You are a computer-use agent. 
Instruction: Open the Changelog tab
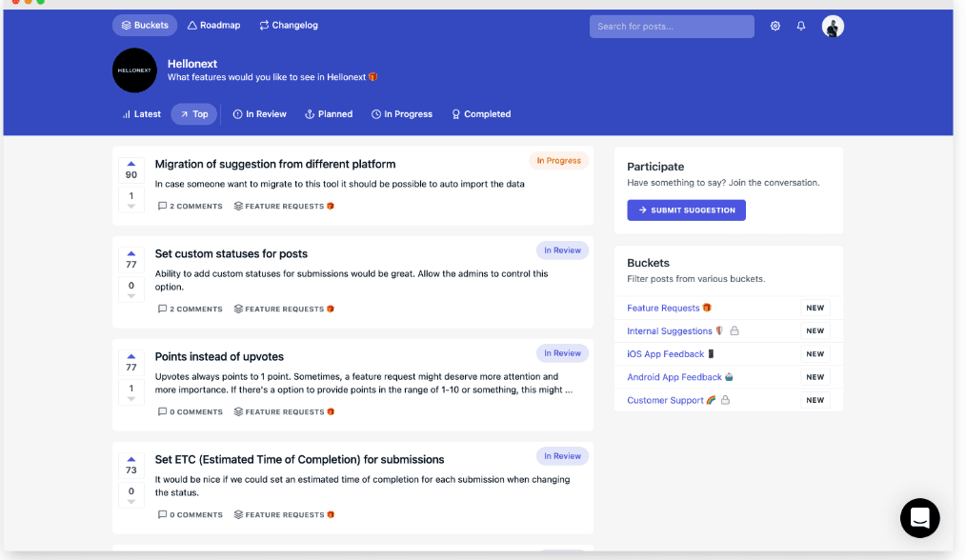coord(289,26)
